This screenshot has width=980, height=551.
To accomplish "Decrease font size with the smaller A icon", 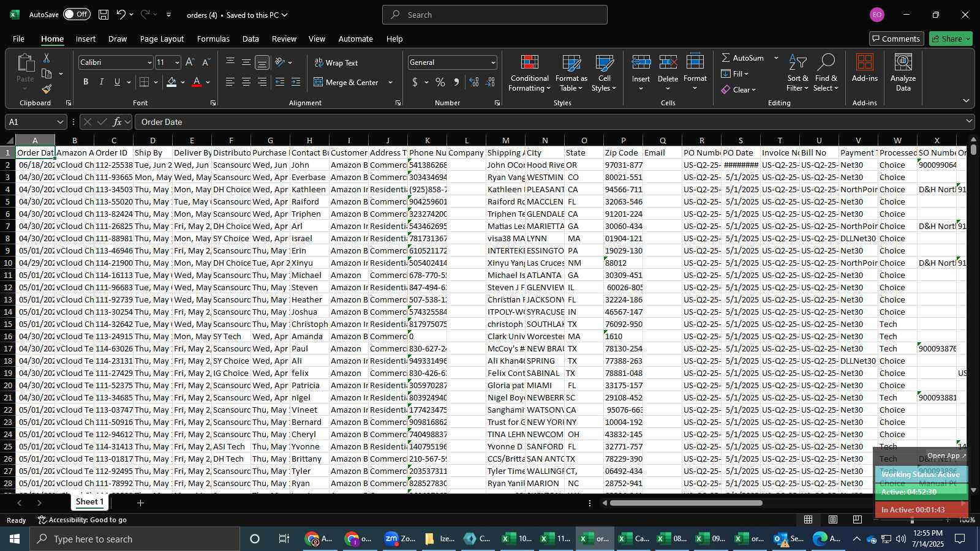I will (206, 62).
